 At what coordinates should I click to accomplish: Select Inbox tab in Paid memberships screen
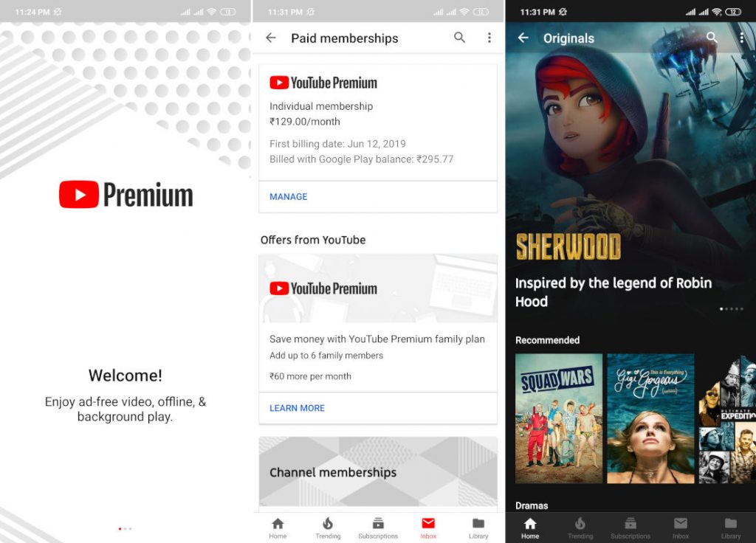pos(428,528)
